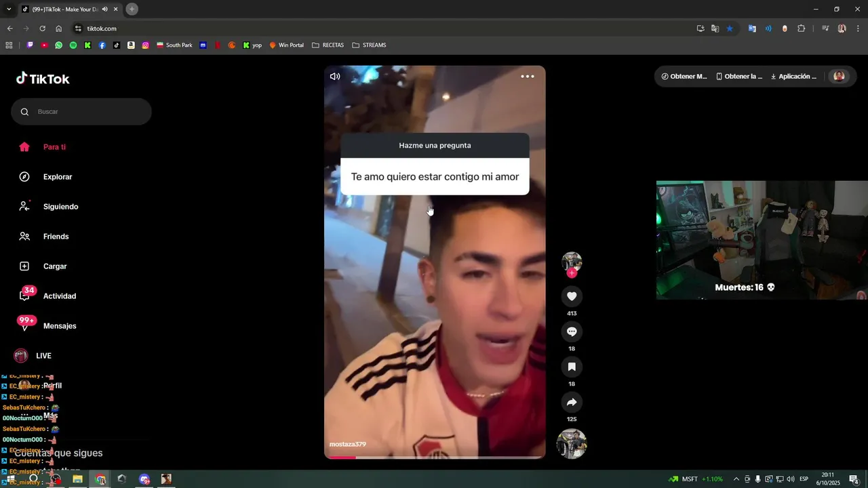Open the Google Translate extension
Image resolution: width=868 pixels, height=488 pixels.
pos(752,28)
